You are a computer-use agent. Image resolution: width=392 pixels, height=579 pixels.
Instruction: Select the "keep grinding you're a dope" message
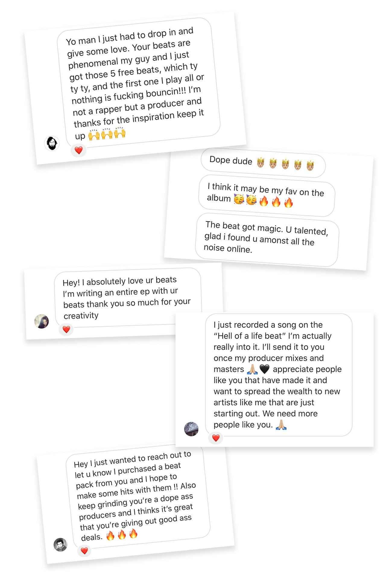pos(137,498)
